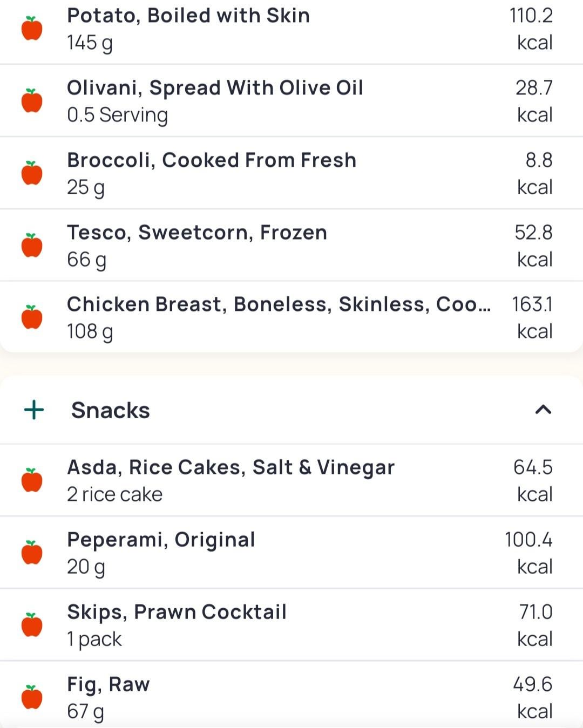Select the Chicken Breast Boneless Skinless entry

click(x=279, y=305)
